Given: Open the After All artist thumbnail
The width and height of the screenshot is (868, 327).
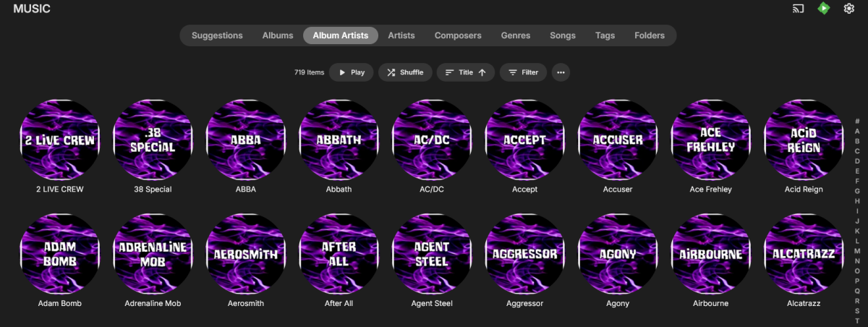Looking at the screenshot, I should [339, 253].
